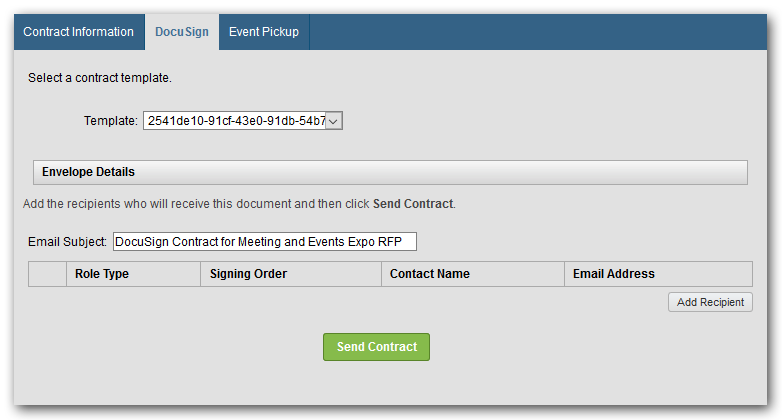Viewport: 782px width, 420px height.
Task: Click the blank first column header
Action: (47, 274)
